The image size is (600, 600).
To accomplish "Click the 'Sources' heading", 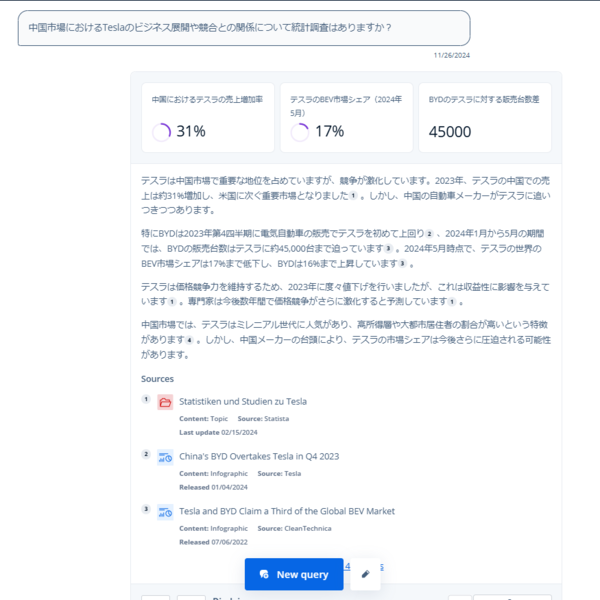I will click(x=157, y=379).
